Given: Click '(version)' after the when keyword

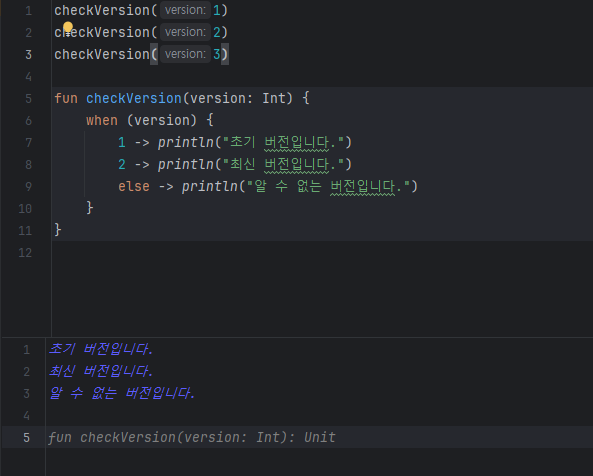Looking at the screenshot, I should pos(162,120).
